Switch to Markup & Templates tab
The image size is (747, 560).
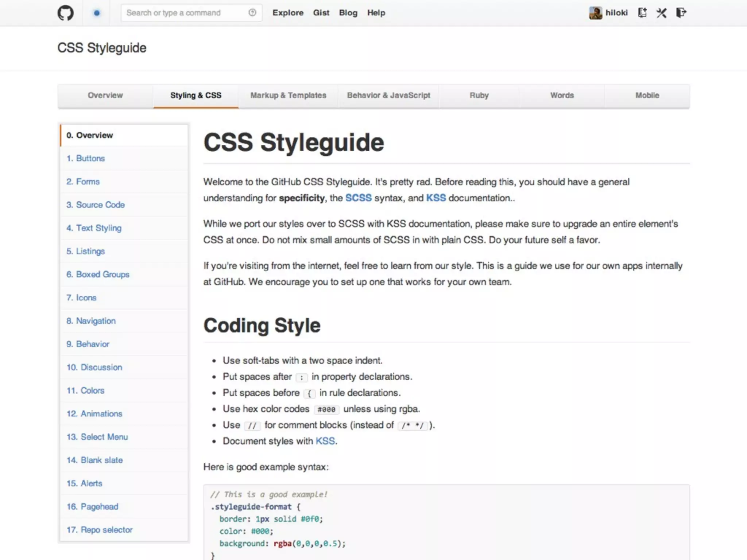(x=288, y=96)
